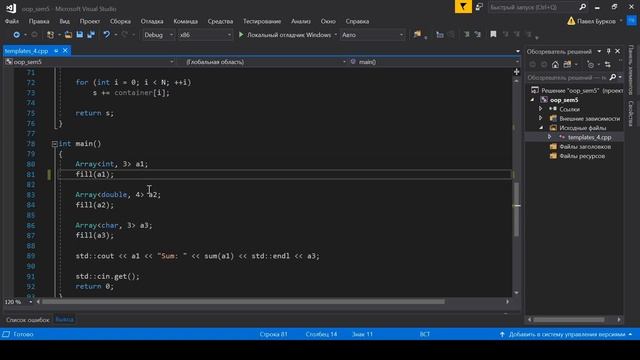Click the Navigate Backward arrow in the toolbar

pyautogui.click(x=16, y=35)
